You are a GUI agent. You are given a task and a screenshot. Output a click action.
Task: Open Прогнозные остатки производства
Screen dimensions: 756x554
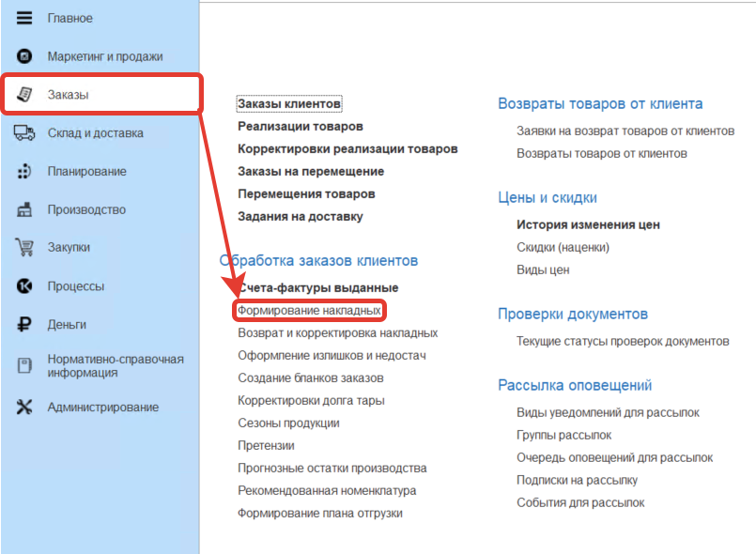coord(332,469)
